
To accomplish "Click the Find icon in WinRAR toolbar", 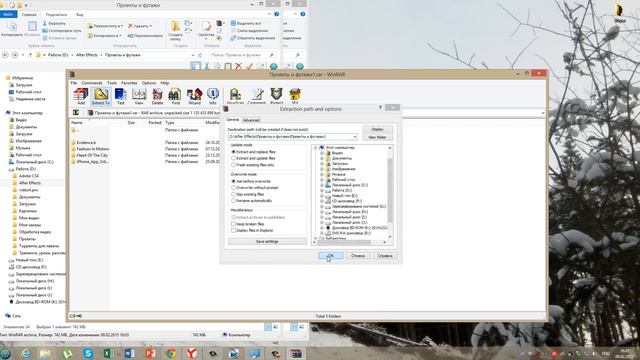I will pos(175,96).
